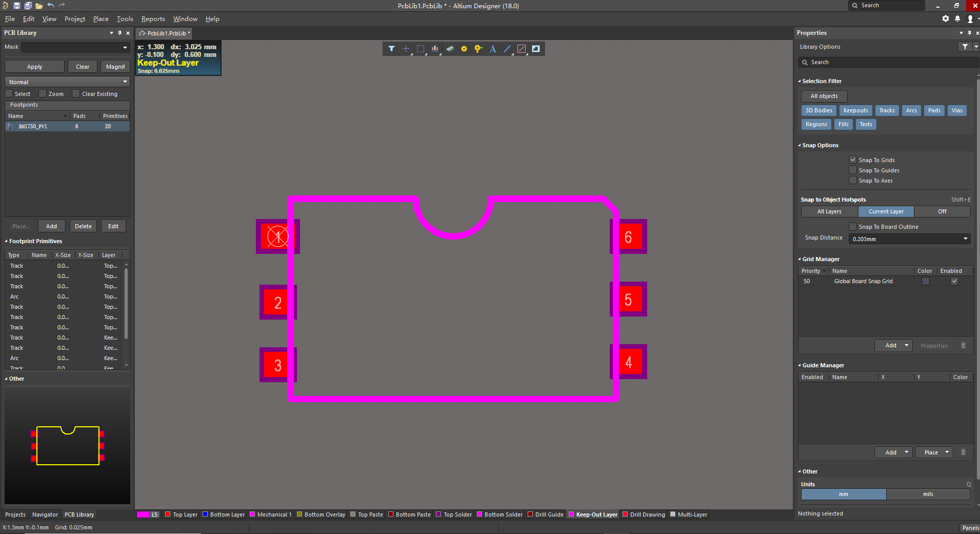Viewport: 980px width, 534px height.
Task: Open the Mask dropdown
Action: click(x=125, y=47)
